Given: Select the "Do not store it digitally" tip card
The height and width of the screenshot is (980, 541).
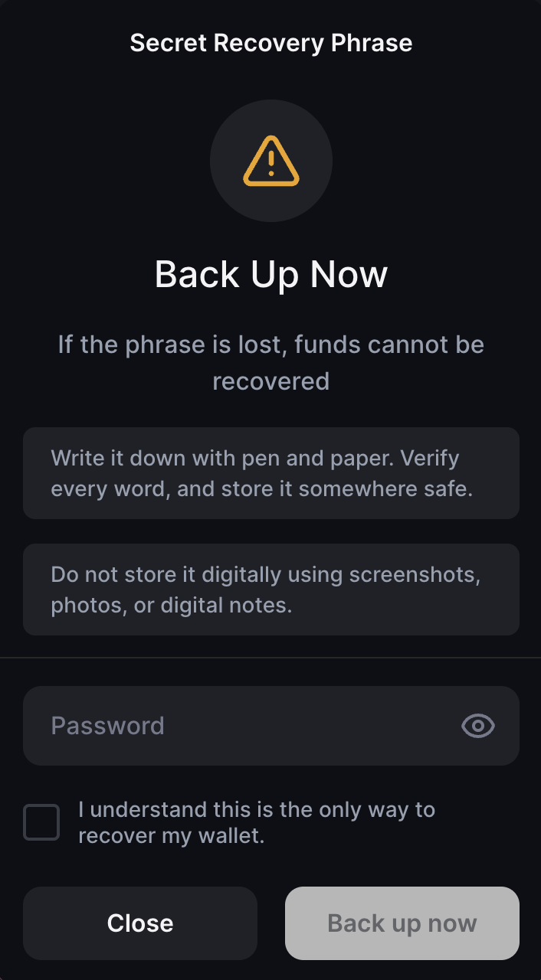Looking at the screenshot, I should click(x=271, y=590).
